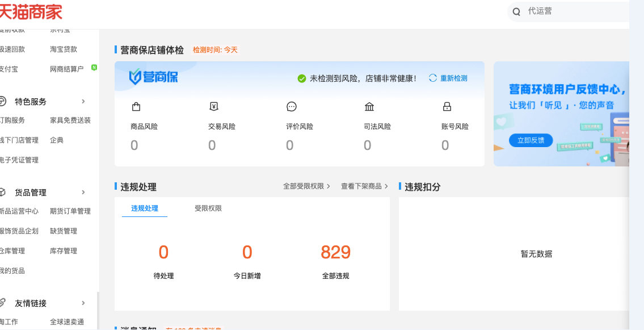
Task: Click the chain icon beside 友情链接
Action: tap(2, 303)
